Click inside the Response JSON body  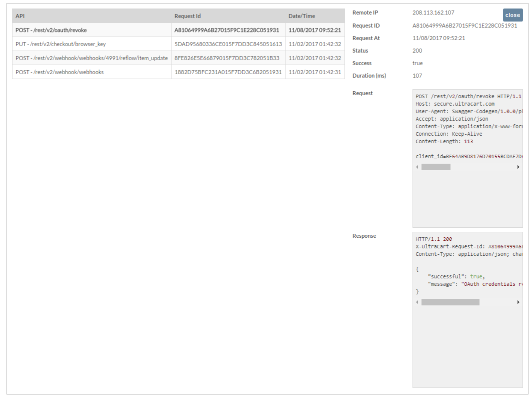[467, 280]
